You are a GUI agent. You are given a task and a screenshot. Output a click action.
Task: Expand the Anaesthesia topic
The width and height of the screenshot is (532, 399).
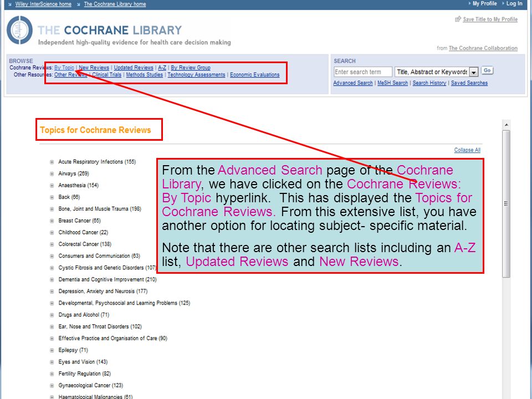point(52,186)
